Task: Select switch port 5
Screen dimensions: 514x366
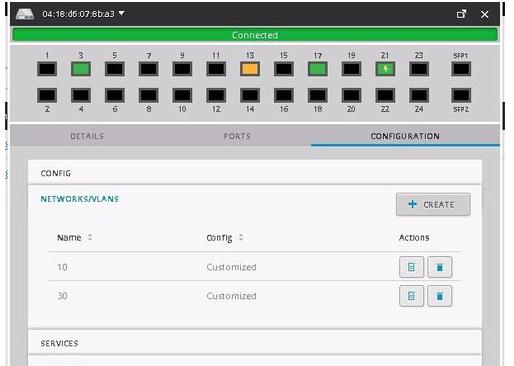Action: coord(115,69)
